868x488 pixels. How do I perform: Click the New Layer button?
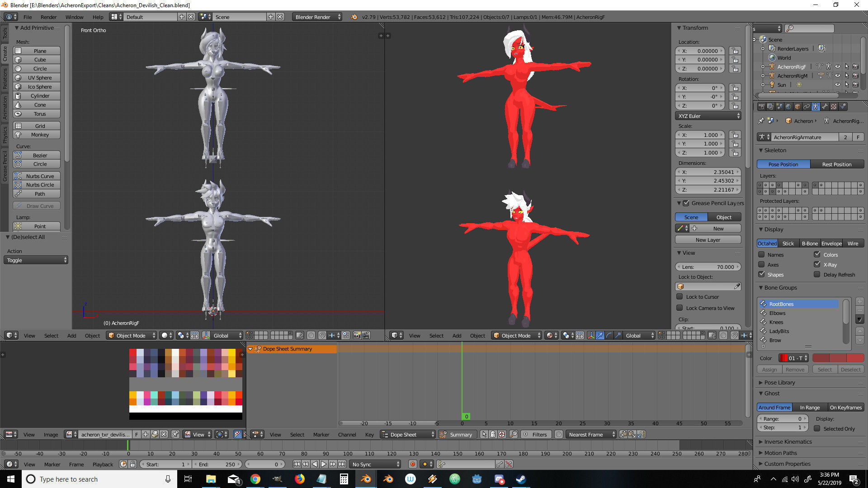tap(708, 240)
